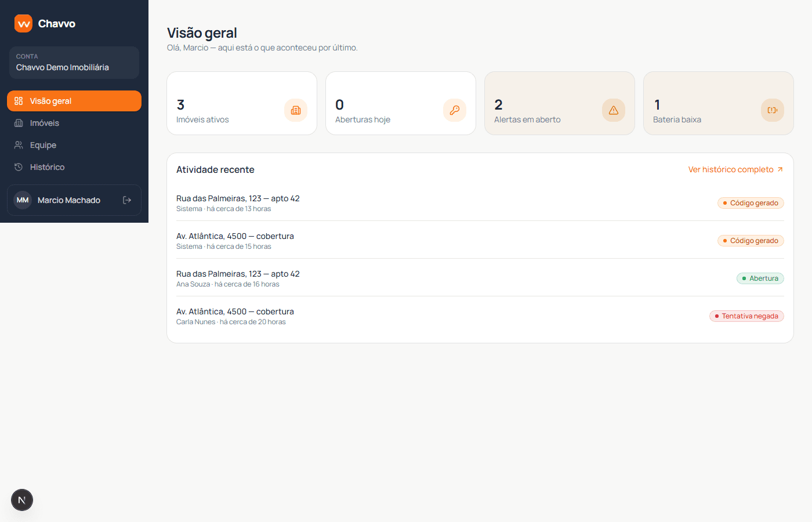Click the Chavvo logo icon
Screen dimensions: 812x522
point(23,24)
